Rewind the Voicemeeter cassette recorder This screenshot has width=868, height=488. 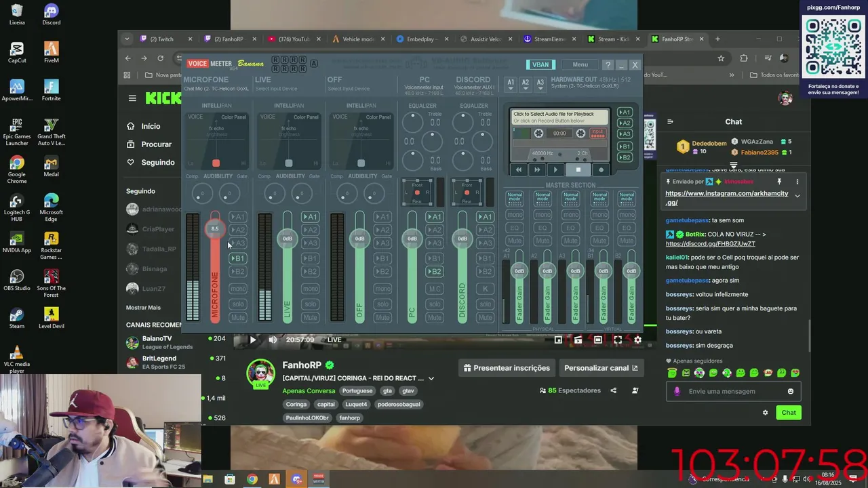(519, 169)
